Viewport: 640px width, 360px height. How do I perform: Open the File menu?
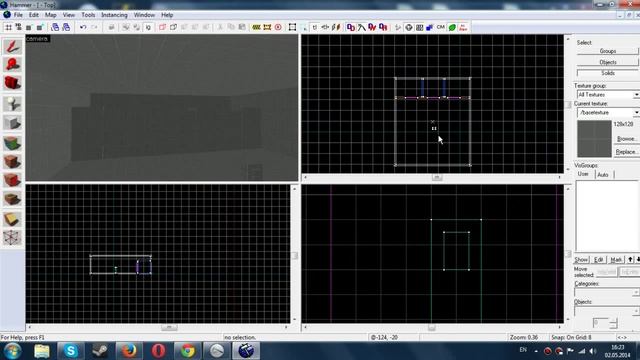tap(18, 15)
